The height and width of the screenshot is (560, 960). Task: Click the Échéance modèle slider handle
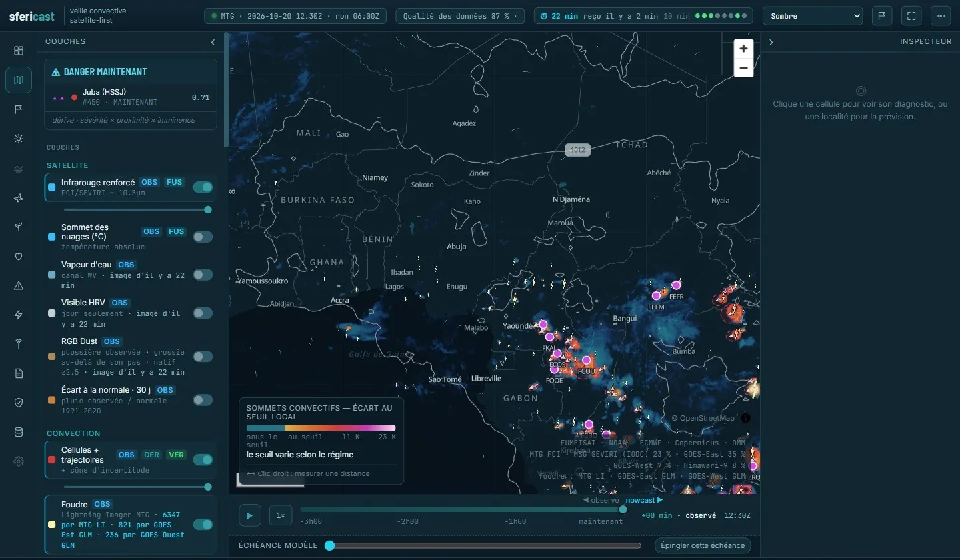click(x=329, y=545)
